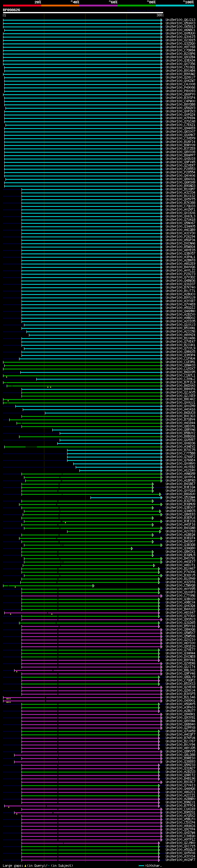Image resolution: width=197 pixels, height=868 pixels.
Task: Select hit label UniRef100_Q2HXJ7
Action: [x=180, y=78]
